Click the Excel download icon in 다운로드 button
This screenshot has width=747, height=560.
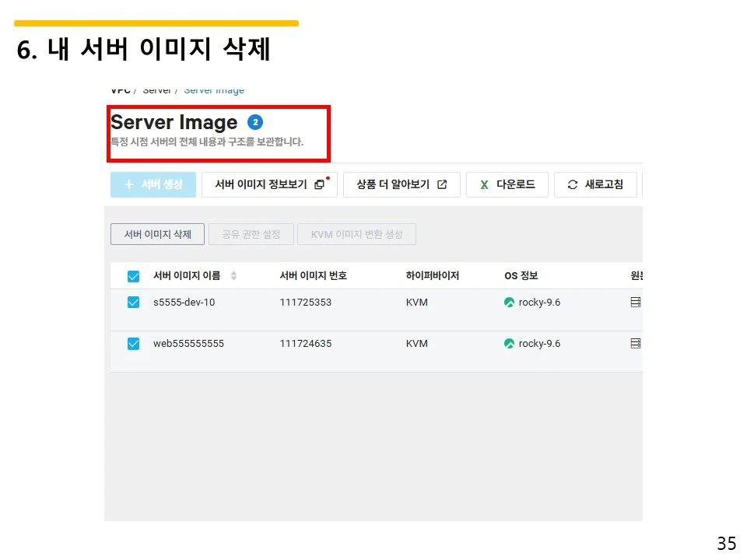click(484, 184)
